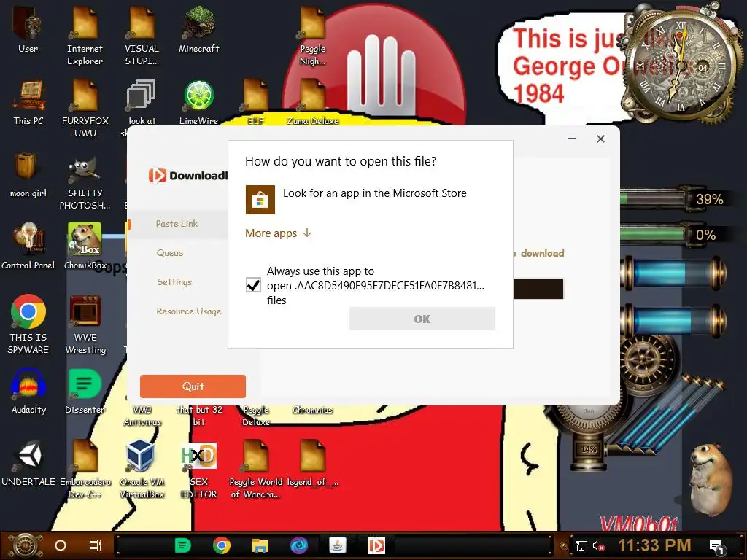Select the Embarcadero Dev-C++ desktop icon
This screenshot has height=560, width=747.
[85, 469]
